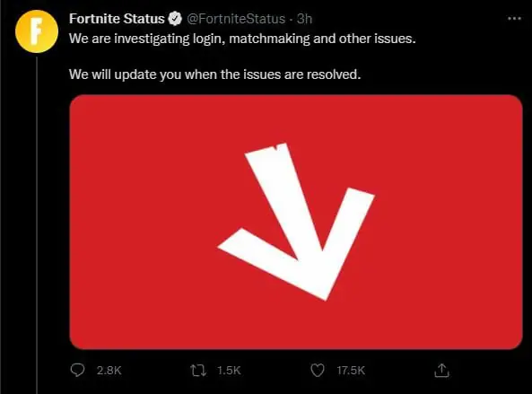532x394 pixels.
Task: Open the red image attachment
Action: (x=296, y=222)
